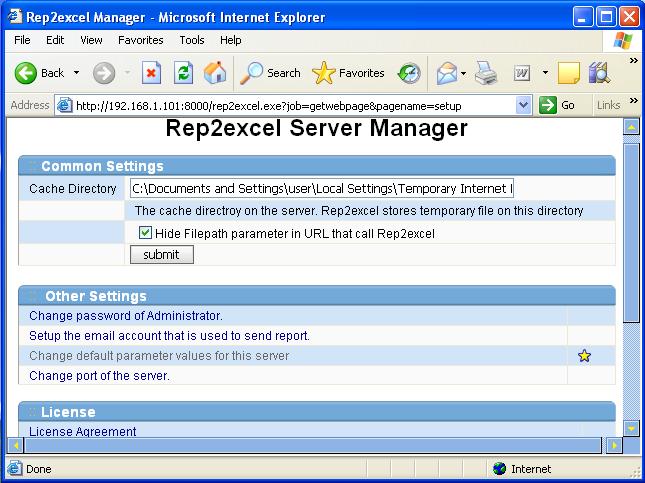This screenshot has width=645, height=483.
Task: Open the License Agreement link
Action: tap(83, 431)
